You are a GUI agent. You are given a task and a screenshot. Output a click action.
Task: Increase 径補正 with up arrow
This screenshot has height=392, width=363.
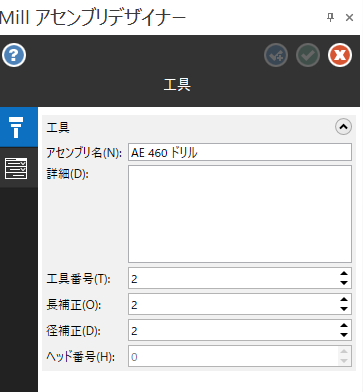click(x=344, y=325)
